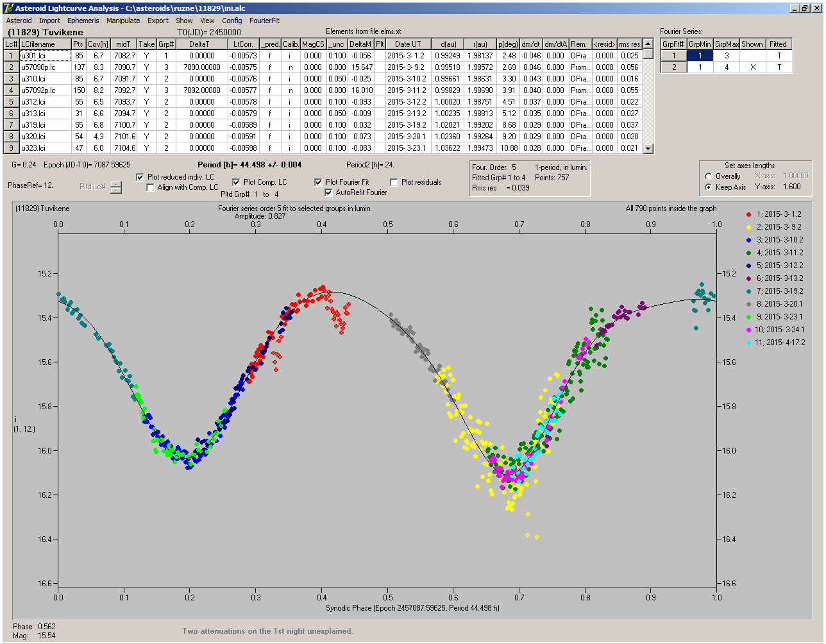Click the Period [h]= 44.498 value
The image size is (826, 644).
click(249, 165)
